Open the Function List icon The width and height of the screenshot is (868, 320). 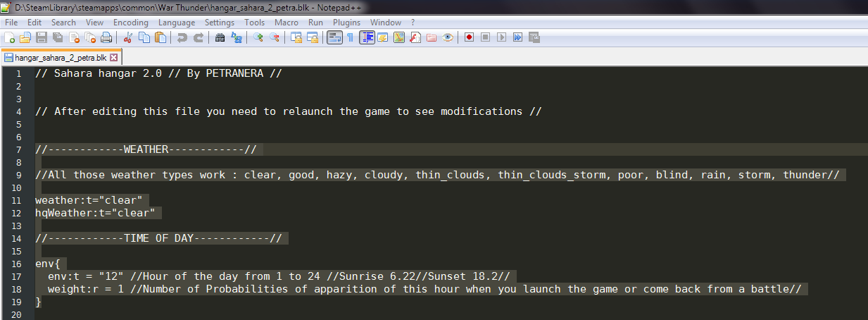tap(415, 37)
